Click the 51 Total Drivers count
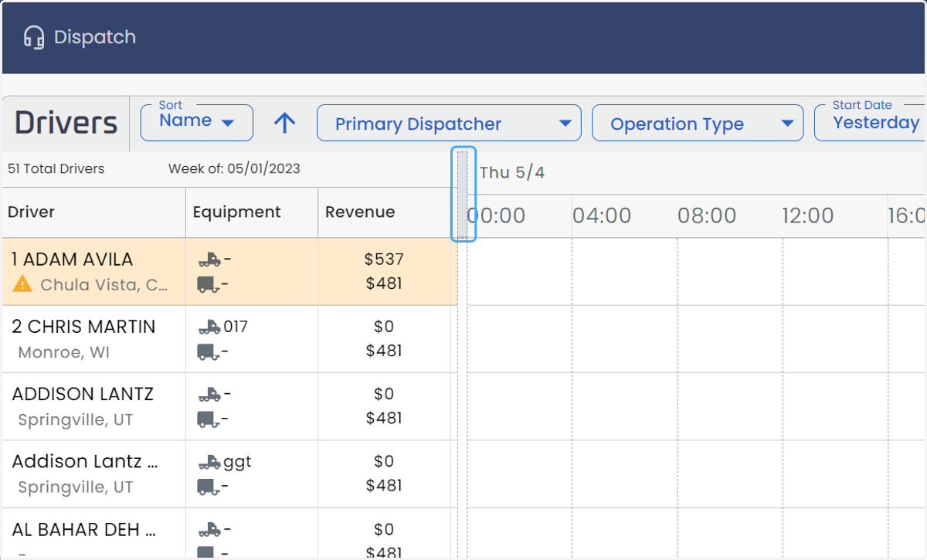Screen dimensions: 927x560 (x=56, y=168)
